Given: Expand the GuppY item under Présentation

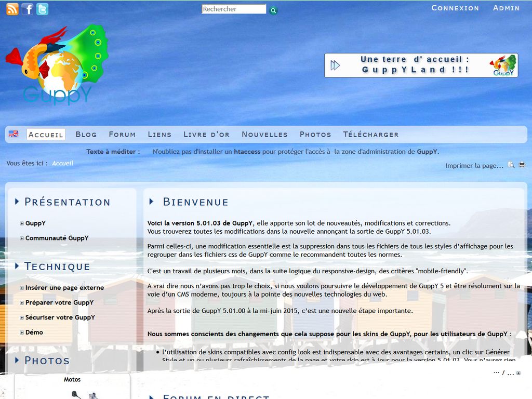Looking at the screenshot, I should coord(22,223).
